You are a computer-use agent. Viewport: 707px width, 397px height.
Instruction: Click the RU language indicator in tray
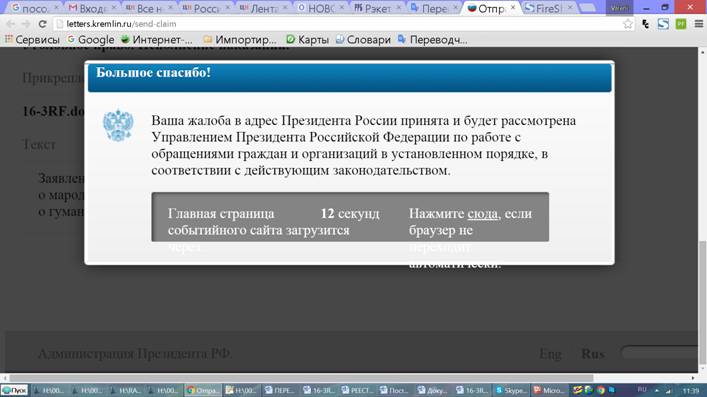642,390
